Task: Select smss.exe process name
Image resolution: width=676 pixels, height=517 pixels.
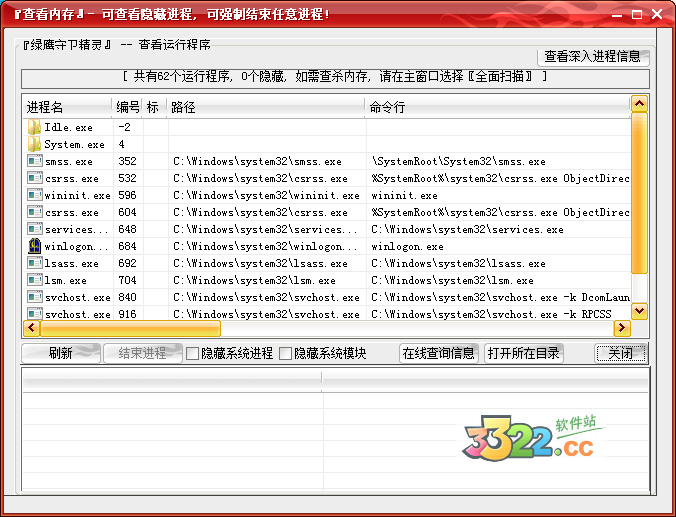Action: click(69, 162)
